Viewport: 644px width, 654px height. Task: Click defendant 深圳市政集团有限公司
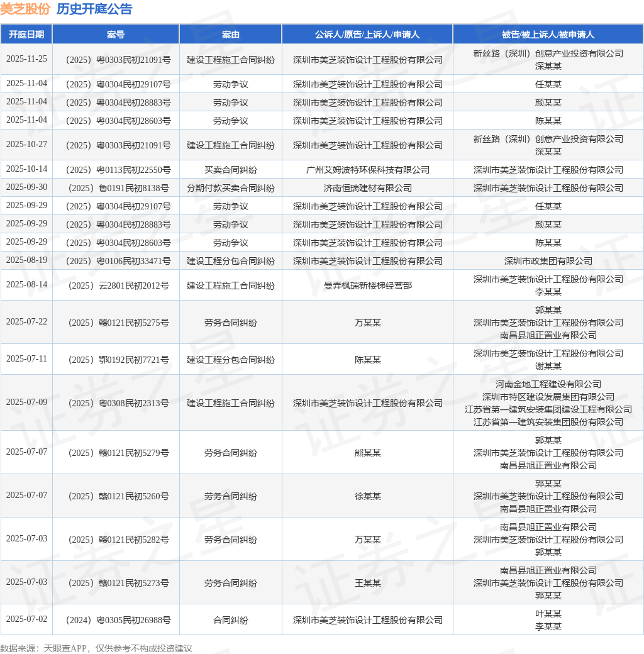point(548,261)
